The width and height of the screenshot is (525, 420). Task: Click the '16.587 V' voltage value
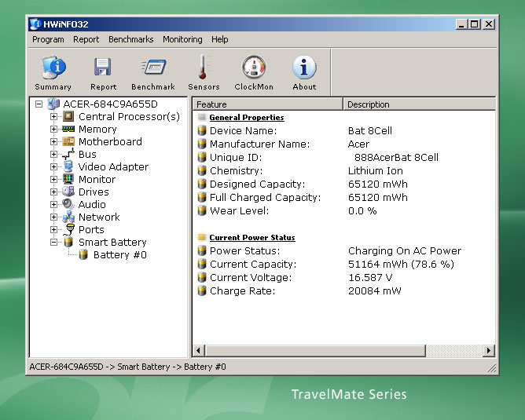370,278
